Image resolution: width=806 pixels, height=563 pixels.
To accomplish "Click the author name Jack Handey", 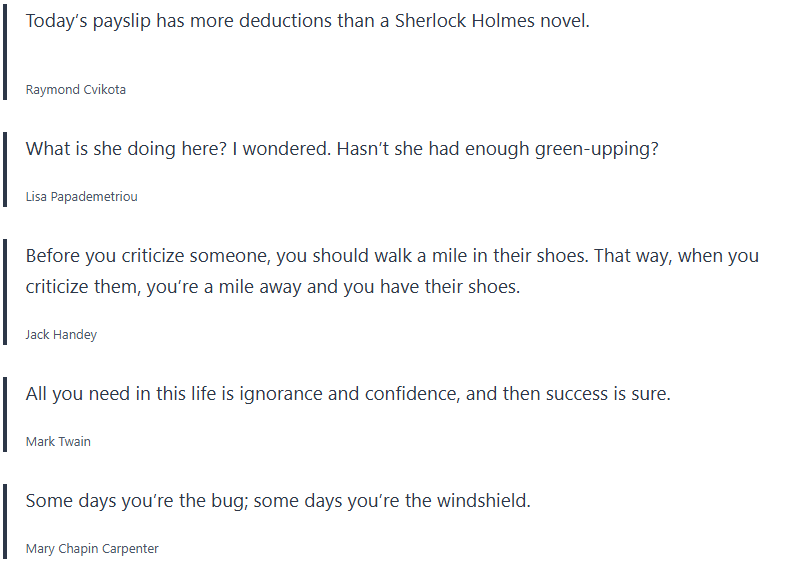I will (61, 335).
